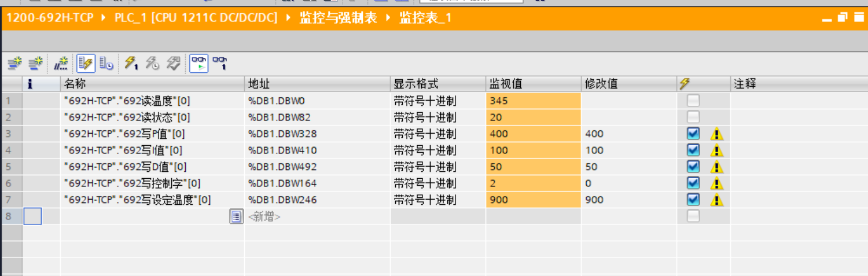868x276 pixels.
Task: Uncheck the modify box for 692写P值 row
Action: pyautogui.click(x=693, y=134)
